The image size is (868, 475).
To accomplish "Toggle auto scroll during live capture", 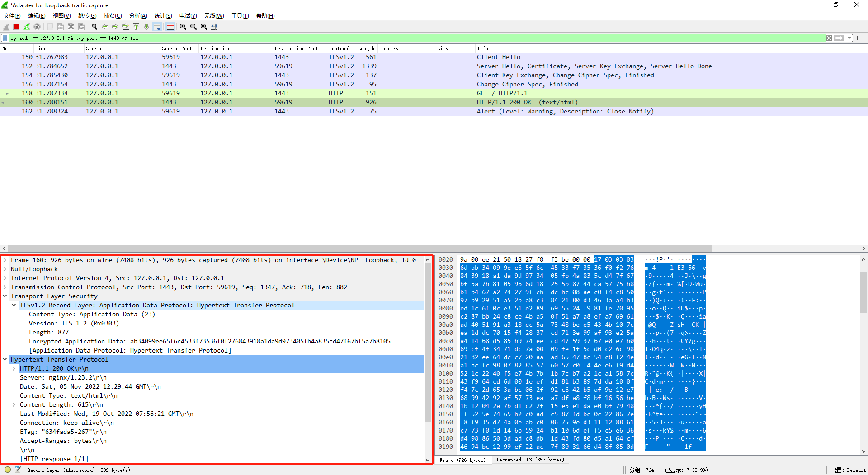I will point(157,27).
